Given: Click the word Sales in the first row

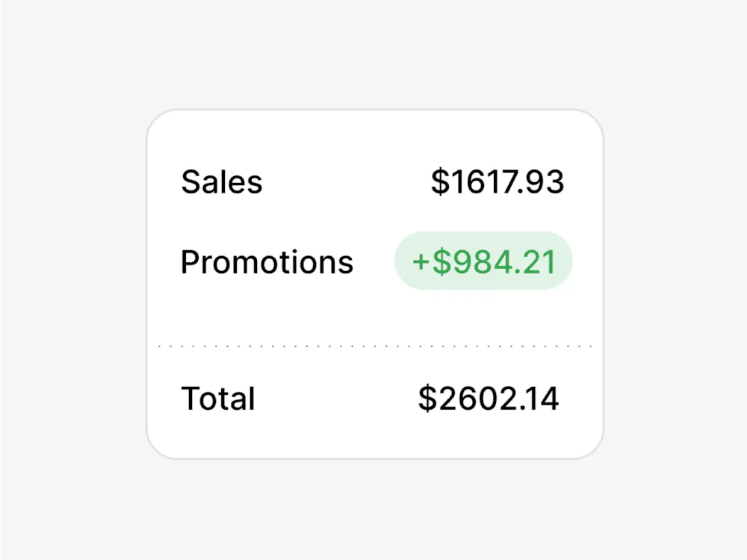Looking at the screenshot, I should coord(222,182).
